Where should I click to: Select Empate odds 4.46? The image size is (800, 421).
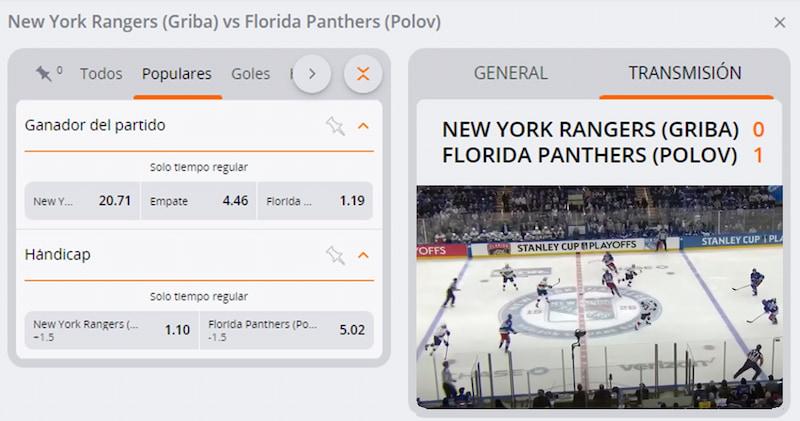[198, 201]
